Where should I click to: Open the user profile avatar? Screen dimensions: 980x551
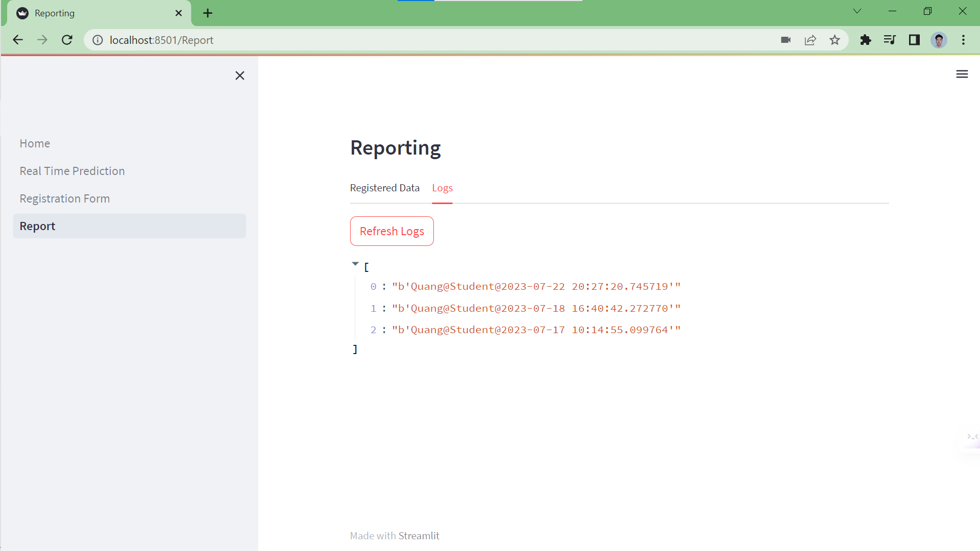[939, 40]
